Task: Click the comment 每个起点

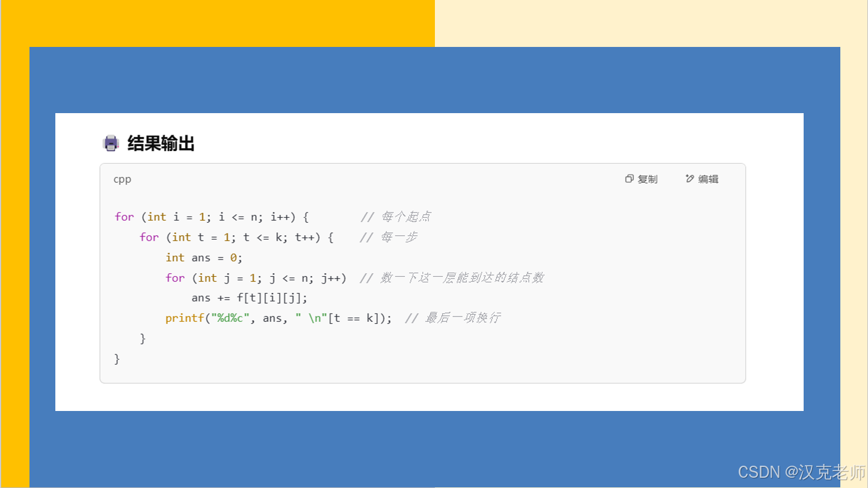Action: 396,217
